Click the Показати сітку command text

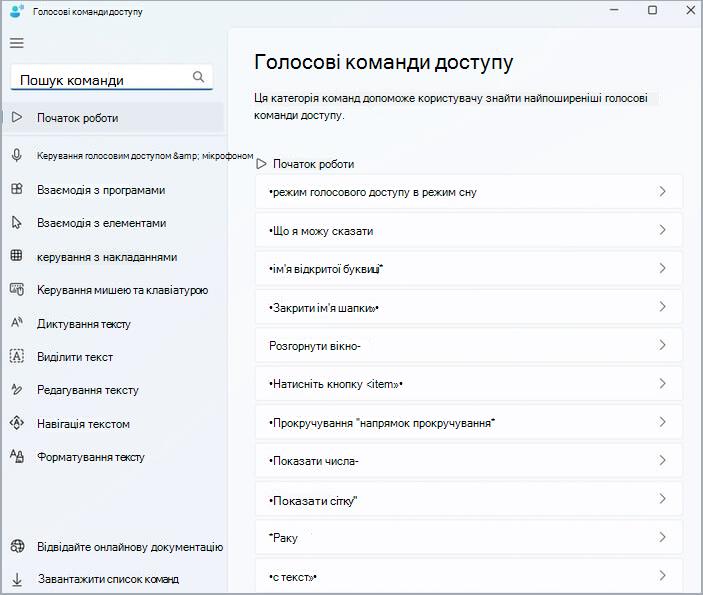coord(313,500)
